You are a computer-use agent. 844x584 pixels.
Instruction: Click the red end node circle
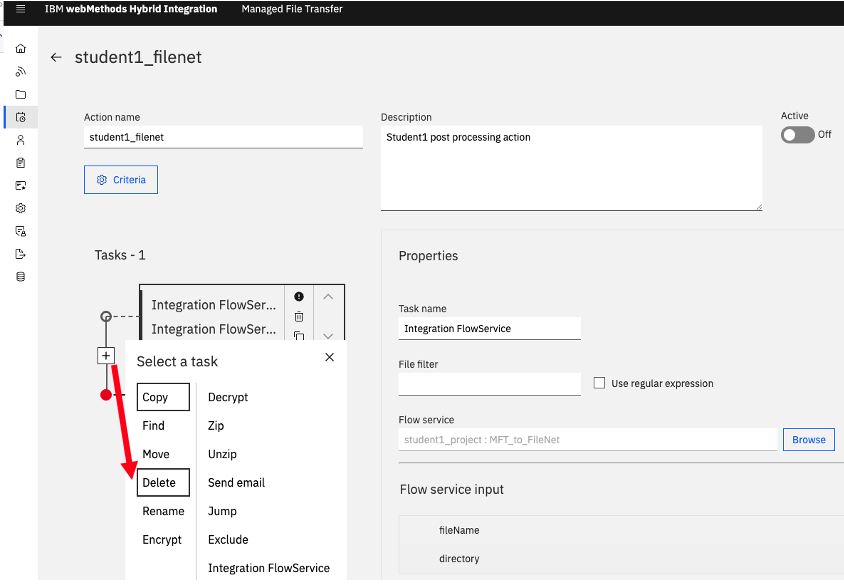point(106,395)
